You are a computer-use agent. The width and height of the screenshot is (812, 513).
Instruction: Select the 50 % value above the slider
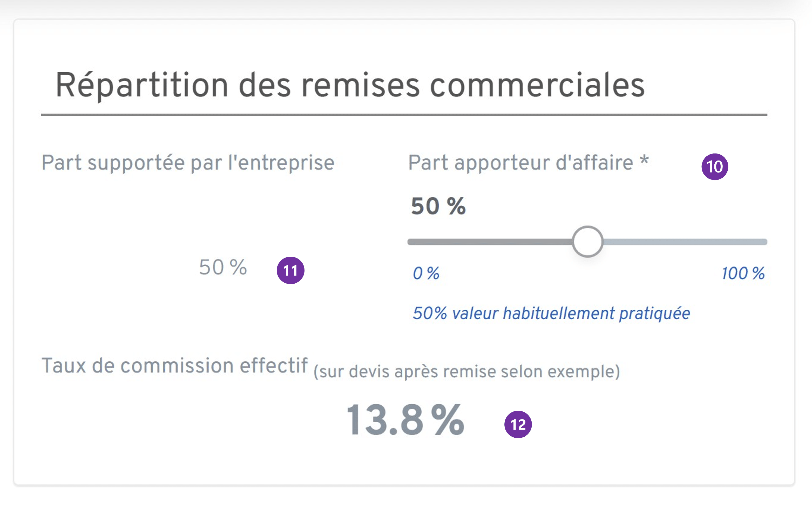438,206
